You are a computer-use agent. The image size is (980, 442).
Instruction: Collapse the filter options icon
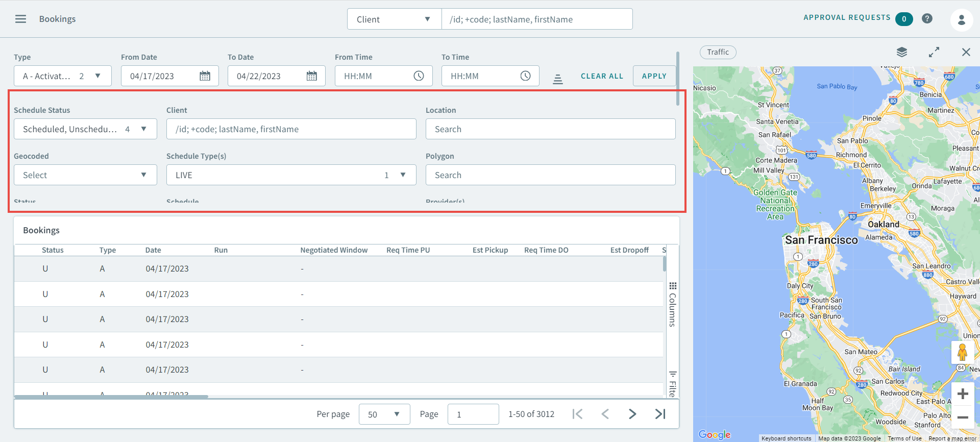click(x=558, y=79)
